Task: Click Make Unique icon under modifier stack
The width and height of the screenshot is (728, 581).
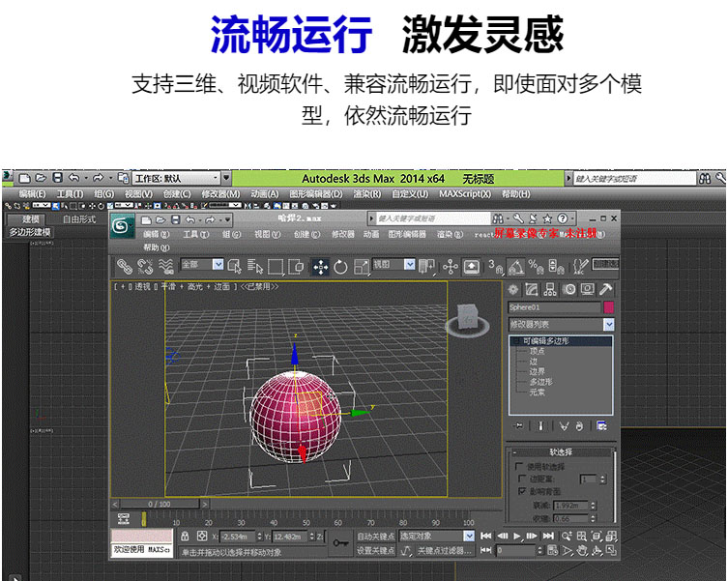Action: pyautogui.click(x=564, y=425)
